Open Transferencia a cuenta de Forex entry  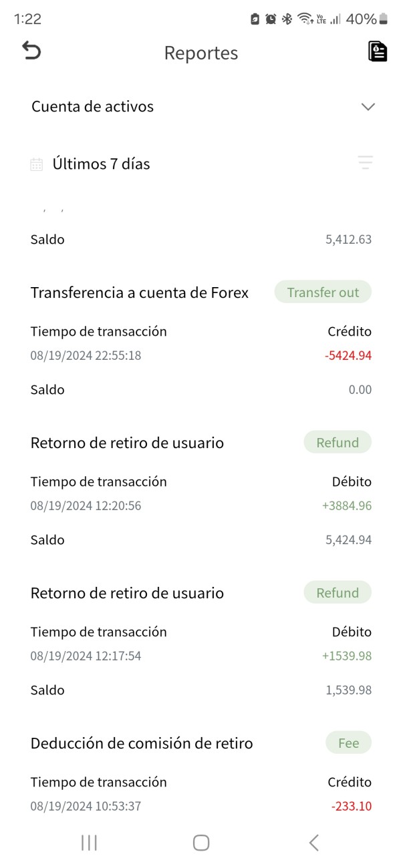(x=140, y=292)
